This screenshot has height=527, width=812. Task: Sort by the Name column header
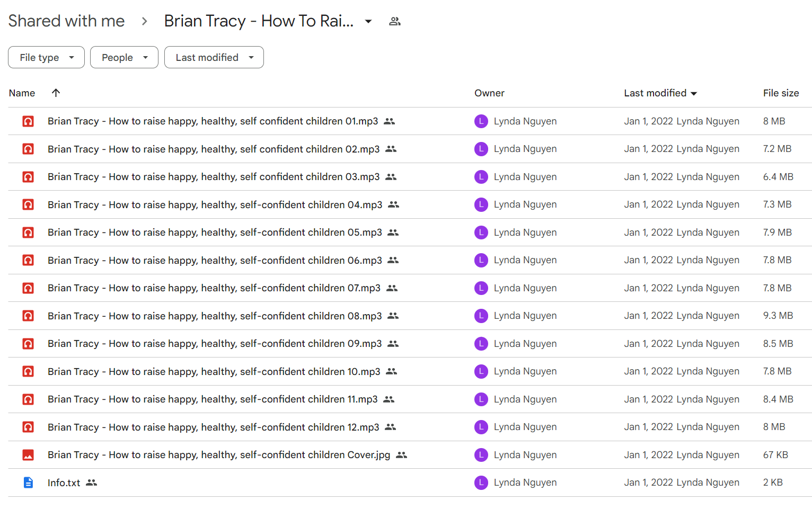(x=22, y=93)
